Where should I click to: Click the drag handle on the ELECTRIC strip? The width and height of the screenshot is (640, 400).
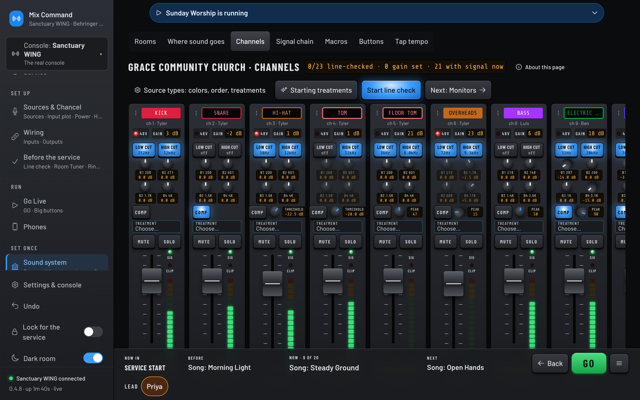pos(558,113)
